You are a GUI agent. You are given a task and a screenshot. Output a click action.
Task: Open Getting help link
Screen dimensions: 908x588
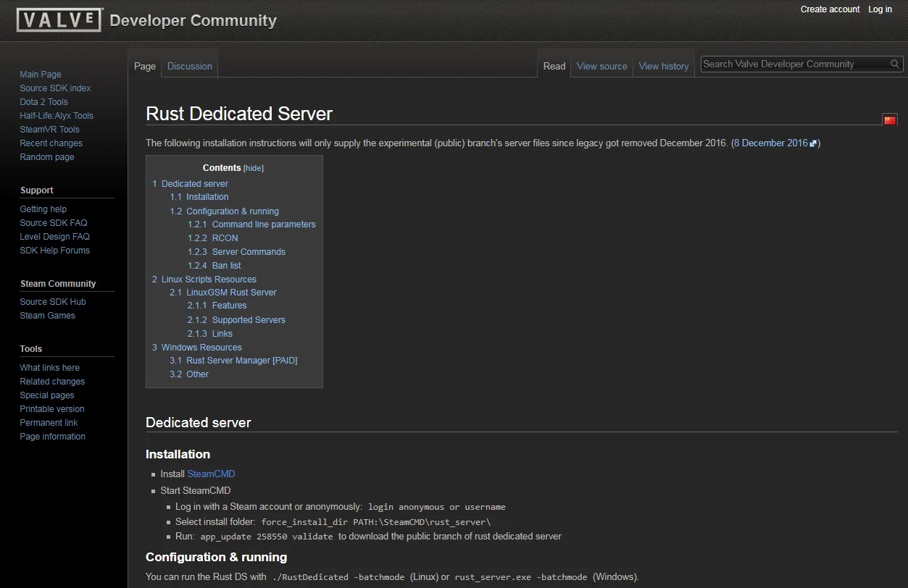(x=43, y=209)
